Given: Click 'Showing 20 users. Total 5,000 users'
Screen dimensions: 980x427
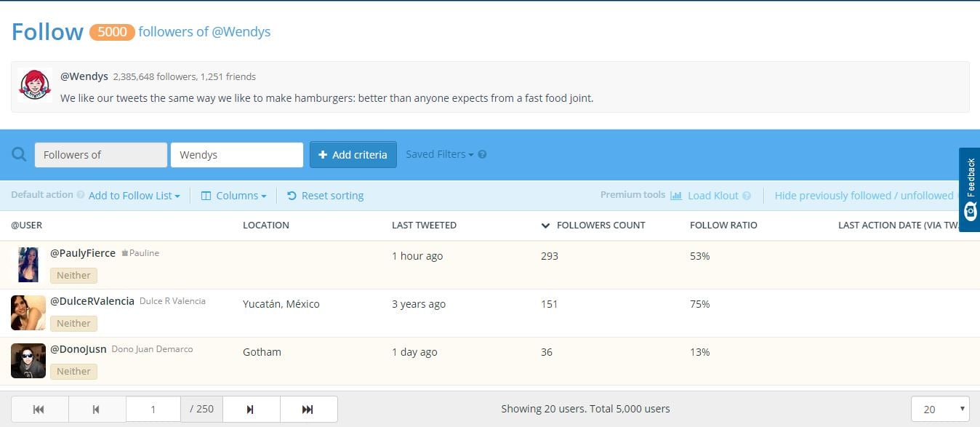Looking at the screenshot, I should pyautogui.click(x=586, y=409).
